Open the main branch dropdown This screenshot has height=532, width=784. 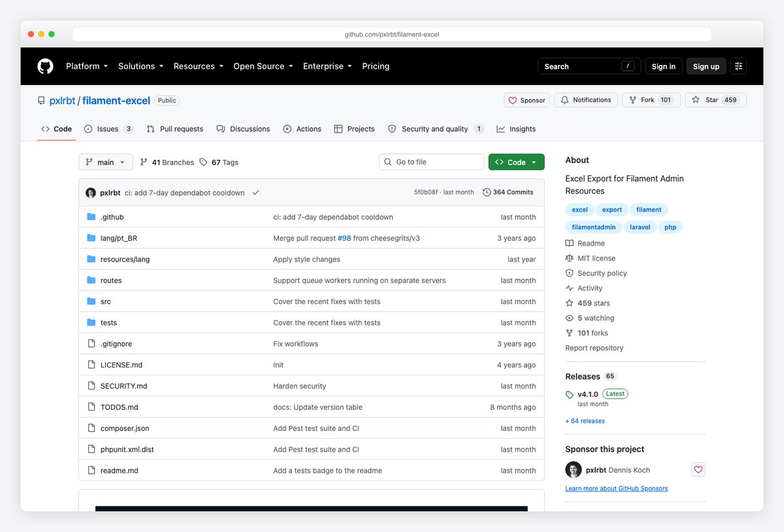(106, 162)
